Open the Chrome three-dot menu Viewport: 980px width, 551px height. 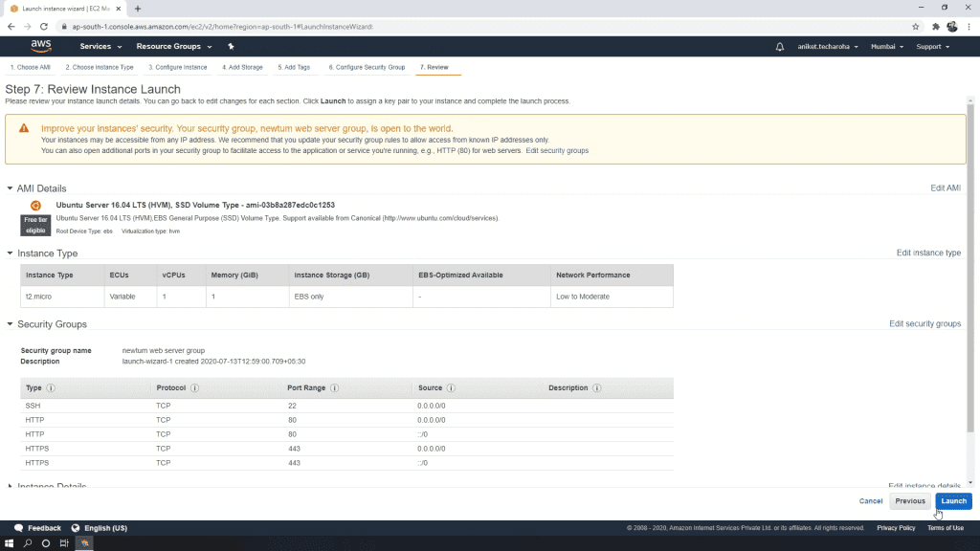969,26
